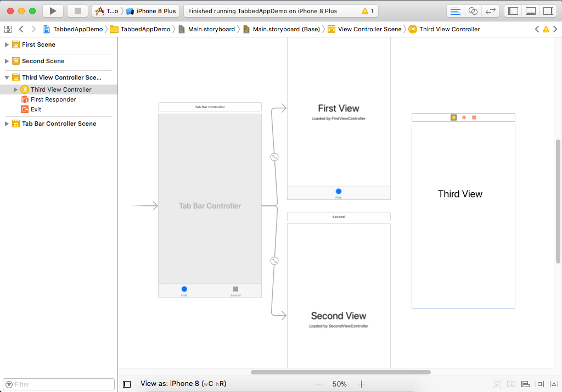
Task: Toggle the document outline button
Action: [x=127, y=384]
